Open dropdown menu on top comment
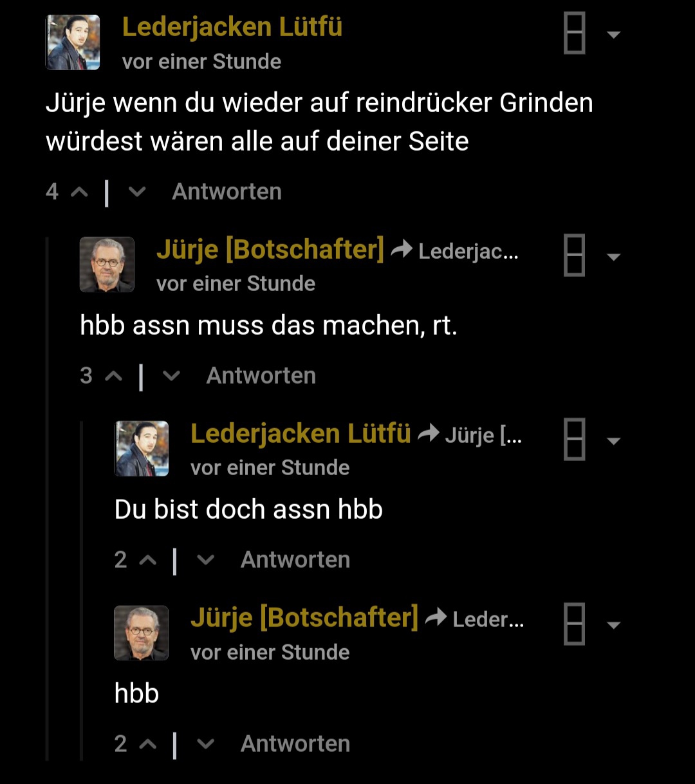Viewport: 695px width, 784px height. (614, 35)
